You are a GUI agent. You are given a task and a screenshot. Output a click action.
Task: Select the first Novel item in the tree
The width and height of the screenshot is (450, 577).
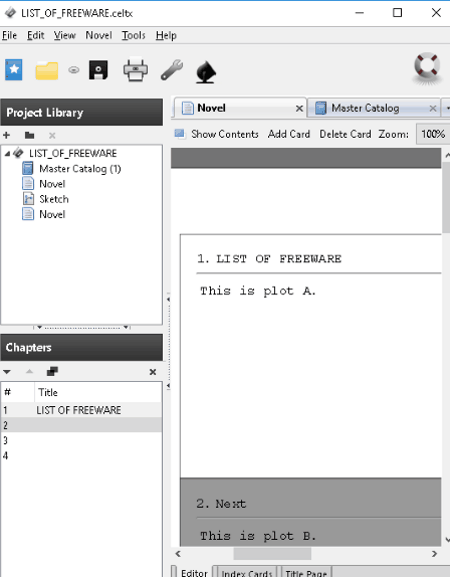click(52, 184)
